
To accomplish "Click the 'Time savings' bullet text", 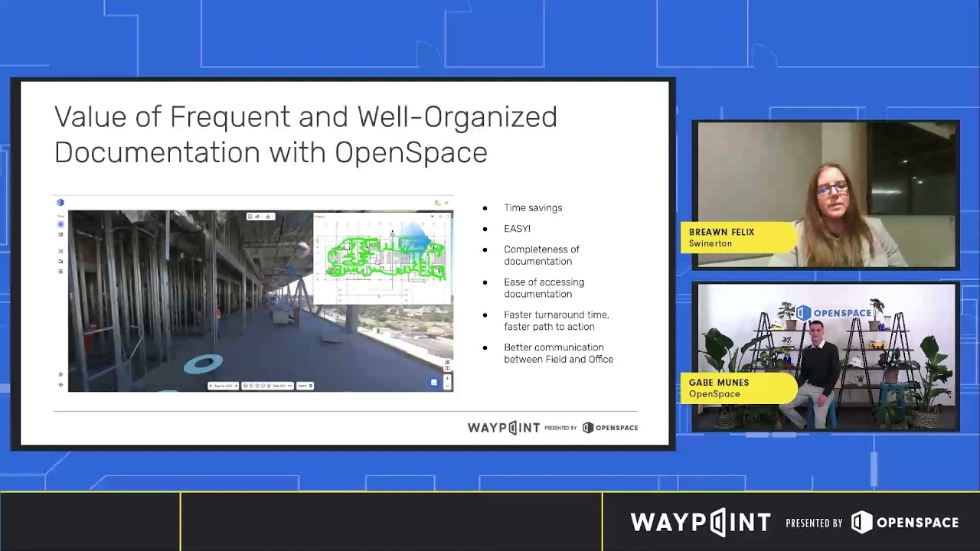I will point(533,207).
